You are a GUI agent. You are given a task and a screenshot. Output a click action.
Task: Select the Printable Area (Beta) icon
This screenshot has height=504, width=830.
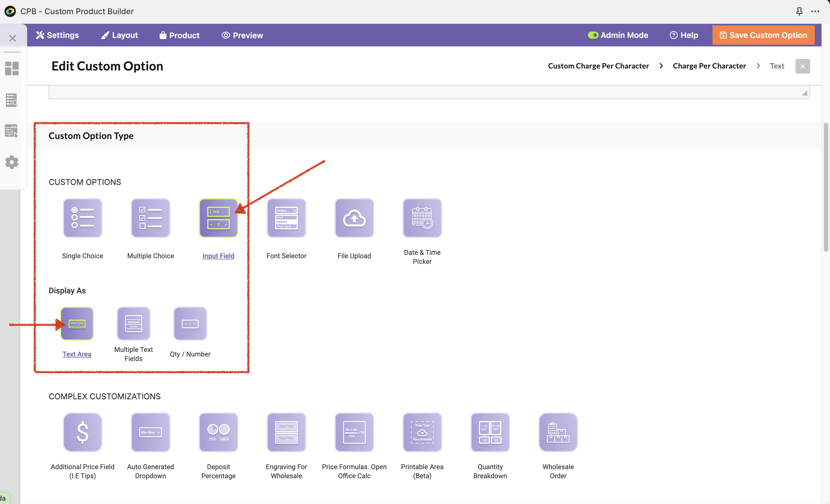tap(422, 432)
